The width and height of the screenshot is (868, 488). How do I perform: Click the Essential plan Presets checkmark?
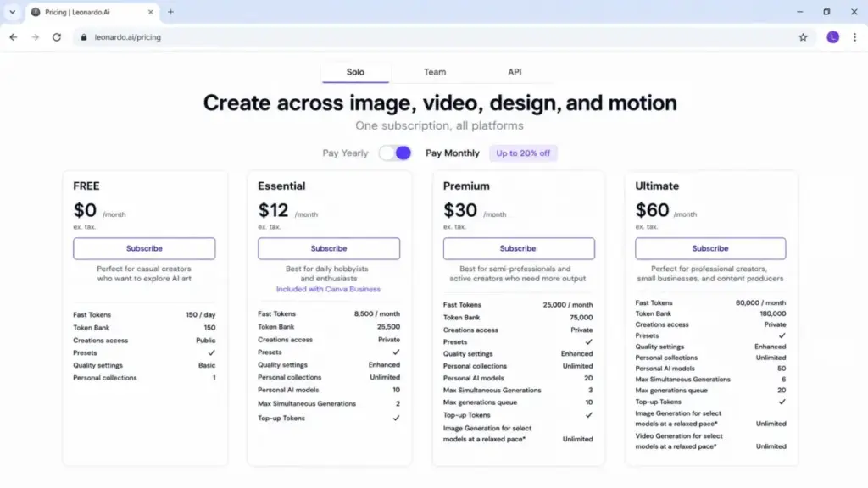click(396, 352)
